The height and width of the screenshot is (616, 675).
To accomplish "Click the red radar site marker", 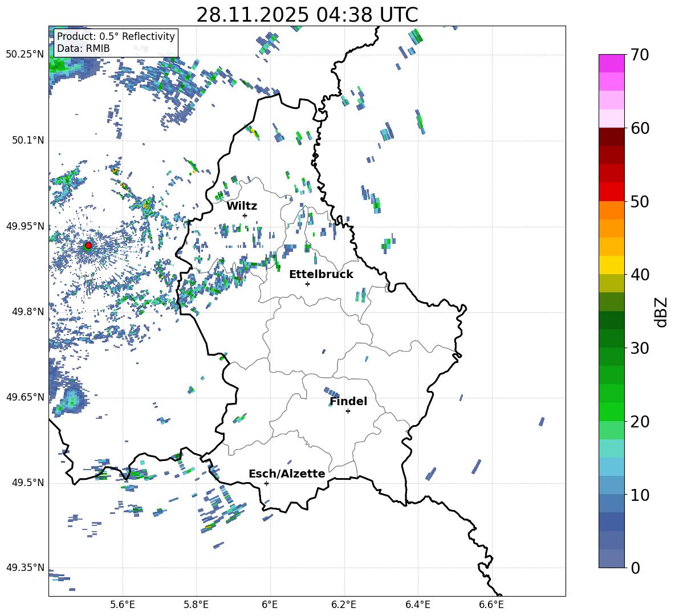I will coord(88,246).
